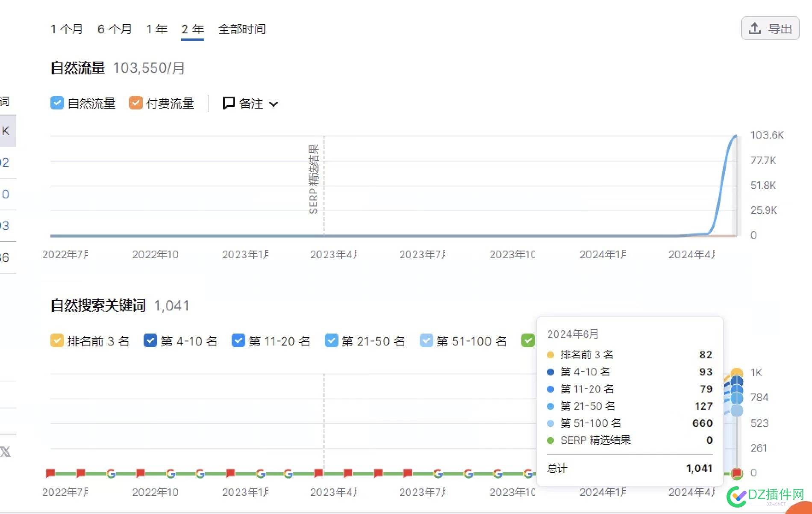Select the highlighted K row in left sidebar
The width and height of the screenshot is (812, 514).
8,131
